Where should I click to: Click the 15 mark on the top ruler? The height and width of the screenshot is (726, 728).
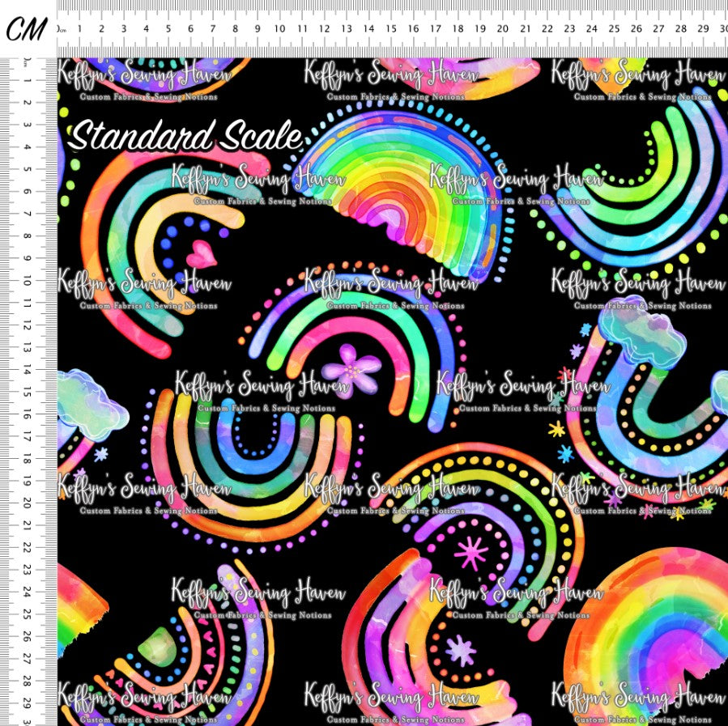click(x=391, y=29)
